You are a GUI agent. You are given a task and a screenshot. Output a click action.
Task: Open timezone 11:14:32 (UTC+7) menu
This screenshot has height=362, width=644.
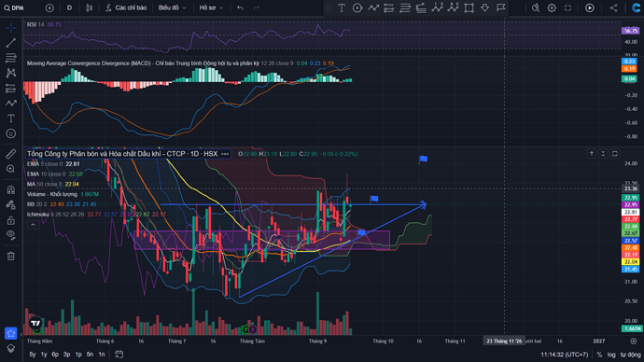pyautogui.click(x=565, y=355)
